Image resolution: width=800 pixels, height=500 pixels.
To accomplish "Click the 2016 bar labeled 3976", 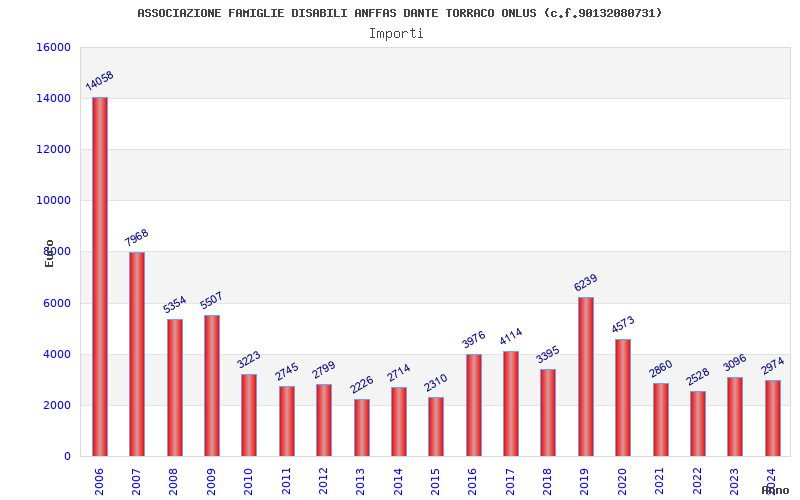I will coord(474,405).
